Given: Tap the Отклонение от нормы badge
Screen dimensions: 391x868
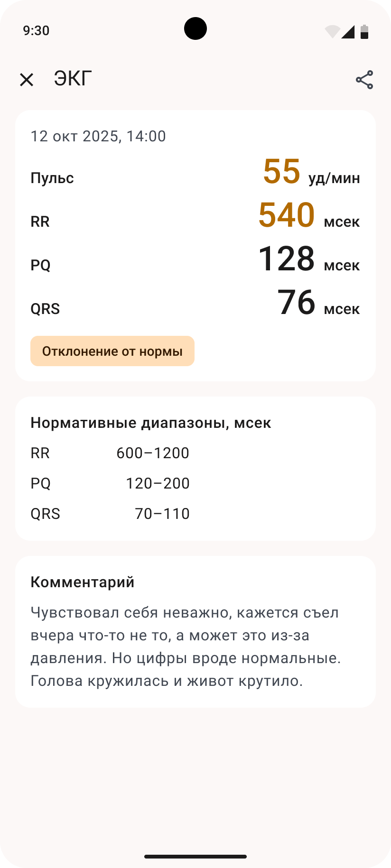Looking at the screenshot, I should [x=112, y=351].
